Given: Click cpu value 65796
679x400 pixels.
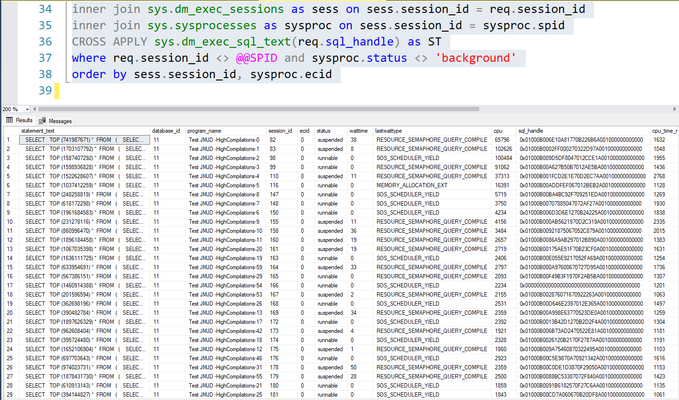Looking at the screenshot, I should 502,140.
